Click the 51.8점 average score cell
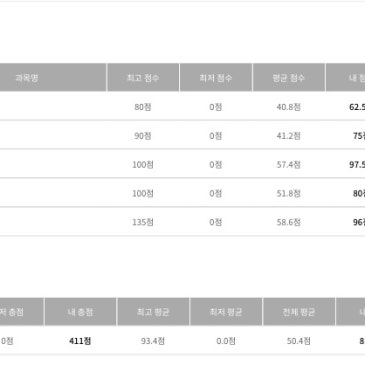The height and width of the screenshot is (365, 365). [289, 193]
